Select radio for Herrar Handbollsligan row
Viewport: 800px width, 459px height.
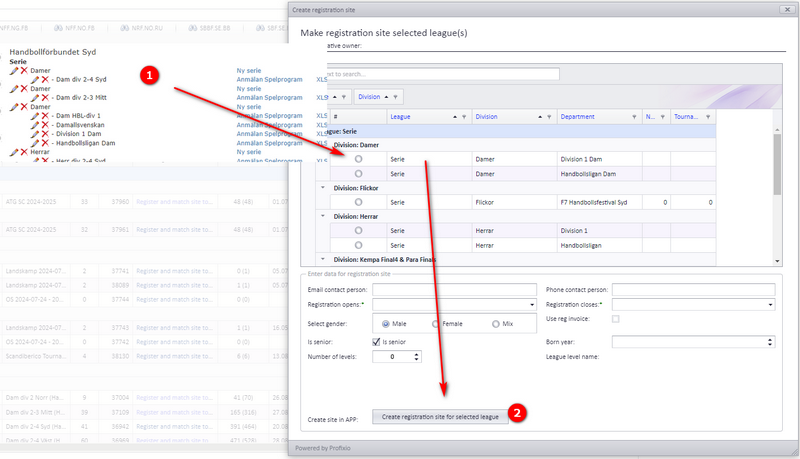tap(359, 245)
